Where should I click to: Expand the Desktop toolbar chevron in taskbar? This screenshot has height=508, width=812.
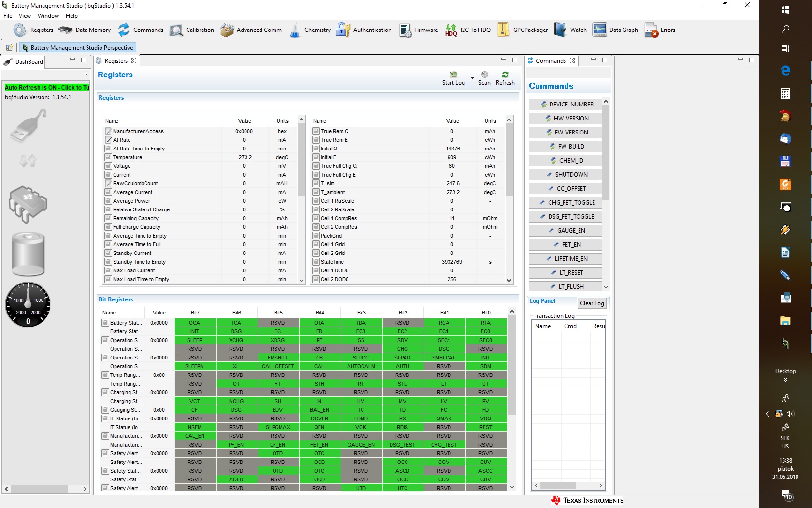pos(785,380)
